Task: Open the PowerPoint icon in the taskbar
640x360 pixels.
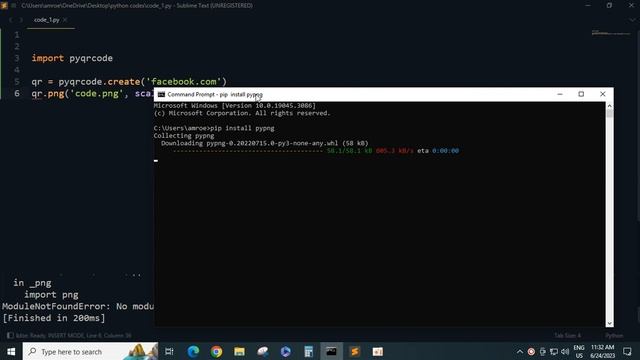Action: (378, 351)
